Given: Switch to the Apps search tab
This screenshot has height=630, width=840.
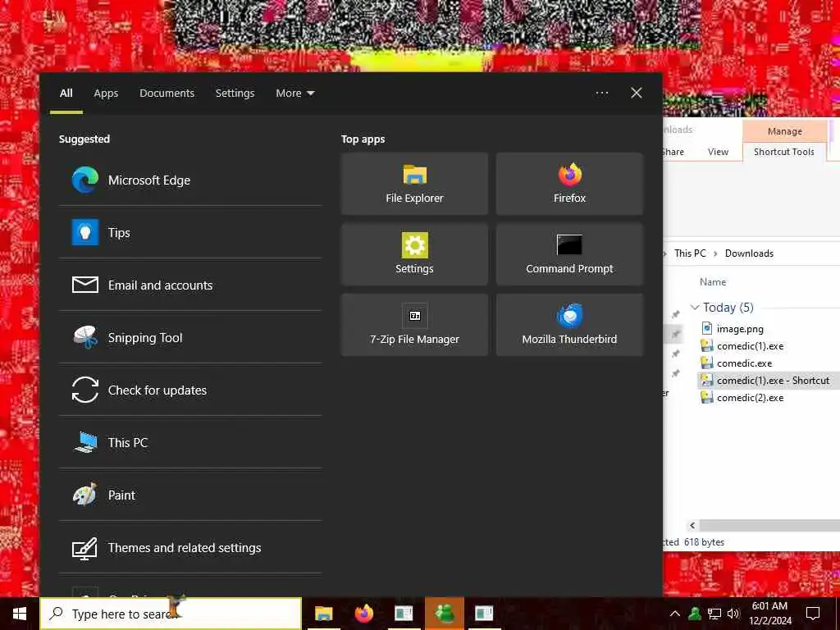Looking at the screenshot, I should (x=106, y=94).
